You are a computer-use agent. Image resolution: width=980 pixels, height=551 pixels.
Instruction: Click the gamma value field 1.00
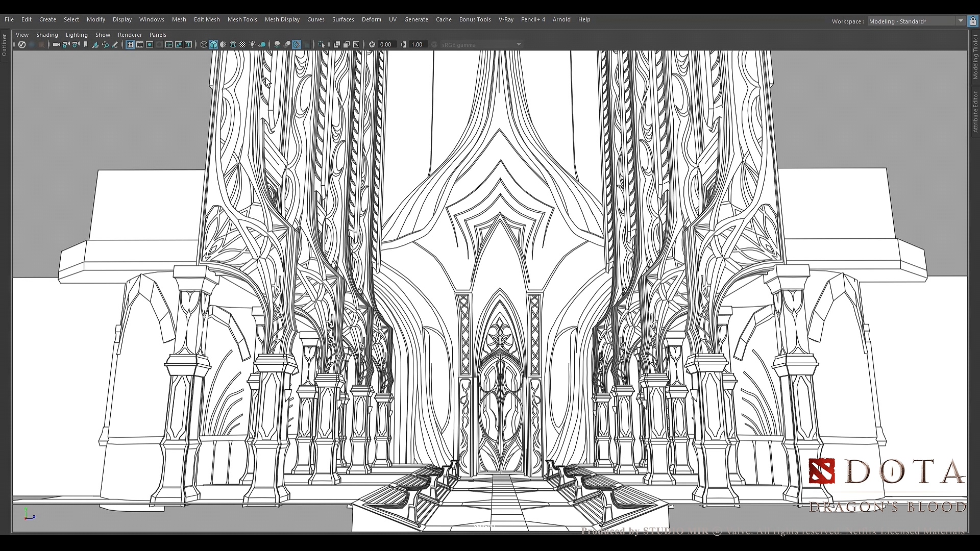pyautogui.click(x=419, y=44)
